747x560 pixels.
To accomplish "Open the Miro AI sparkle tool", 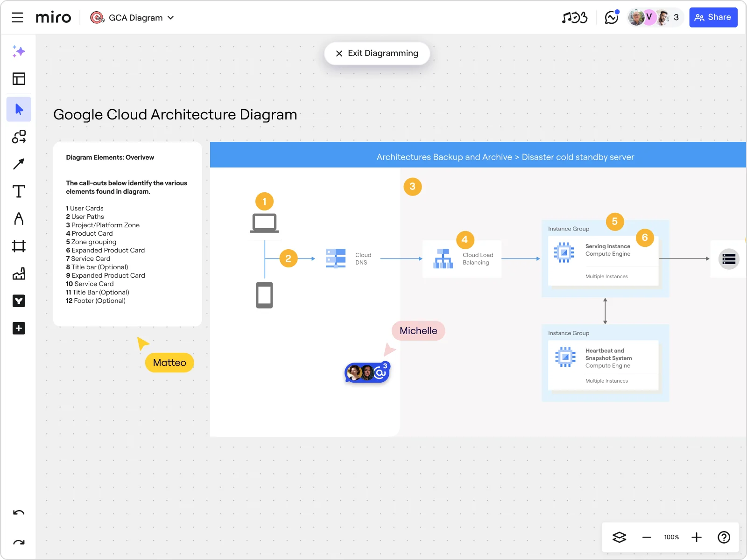I will click(x=19, y=51).
